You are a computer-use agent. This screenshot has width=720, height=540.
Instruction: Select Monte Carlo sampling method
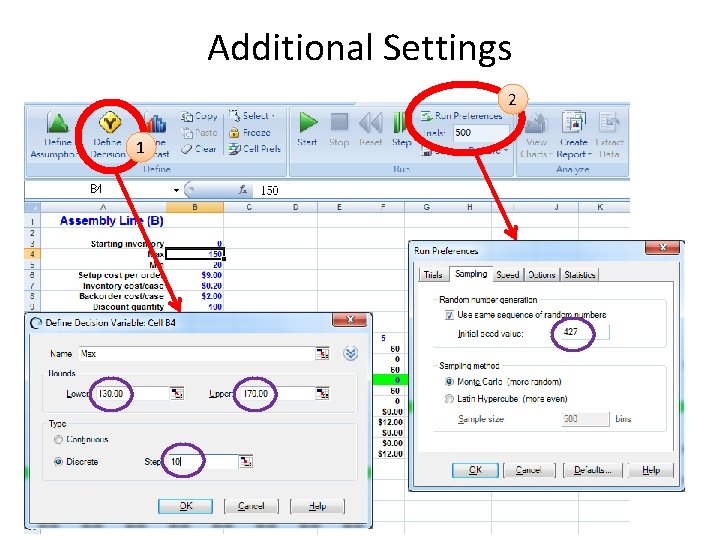pyautogui.click(x=449, y=382)
